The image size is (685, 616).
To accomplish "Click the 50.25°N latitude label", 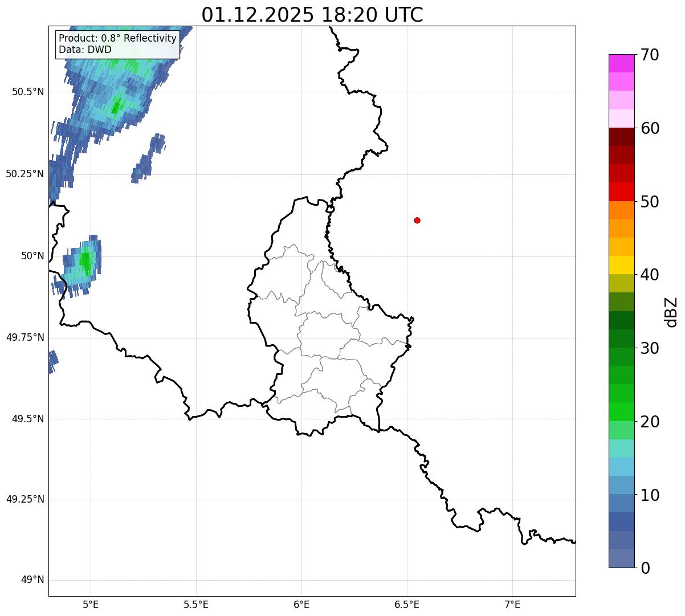I will pos(25,174).
